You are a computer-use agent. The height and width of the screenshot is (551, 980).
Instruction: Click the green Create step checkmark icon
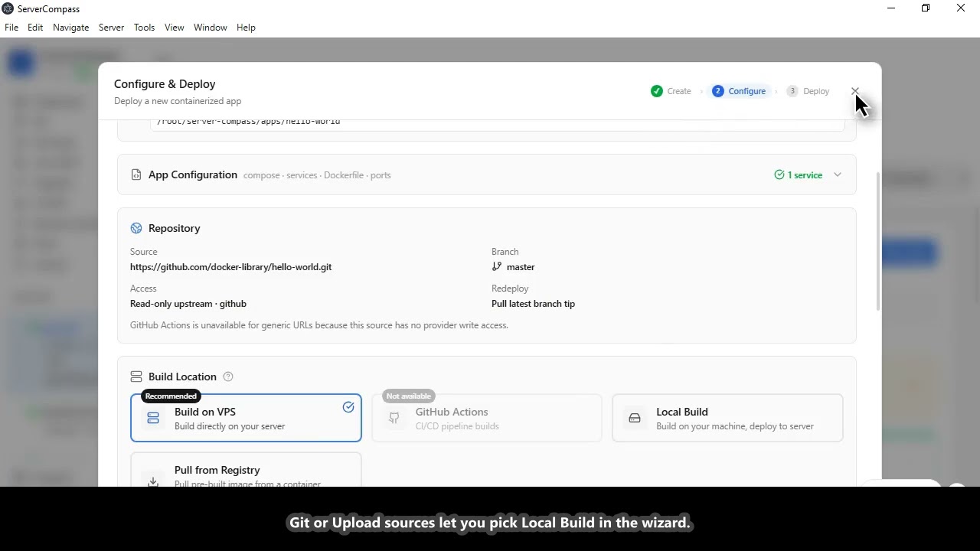(x=657, y=91)
